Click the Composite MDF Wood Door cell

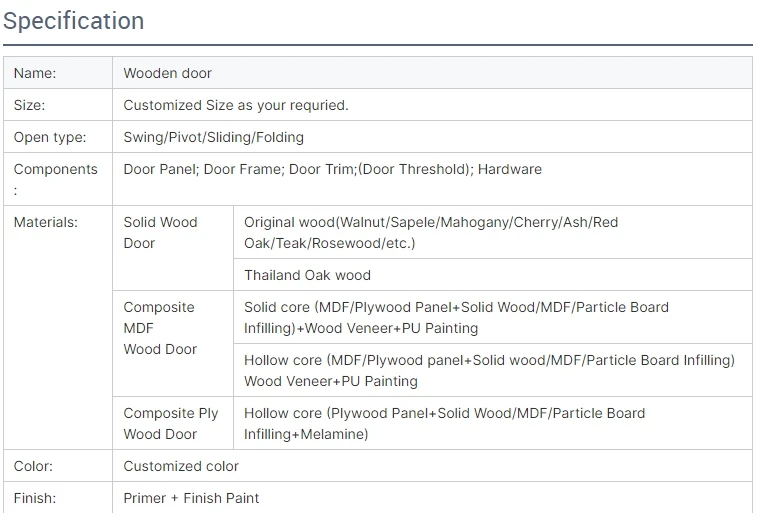[x=161, y=328]
